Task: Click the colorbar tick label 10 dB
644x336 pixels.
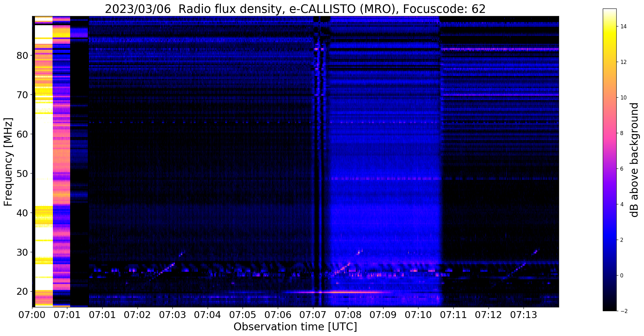Action: tap(622, 98)
